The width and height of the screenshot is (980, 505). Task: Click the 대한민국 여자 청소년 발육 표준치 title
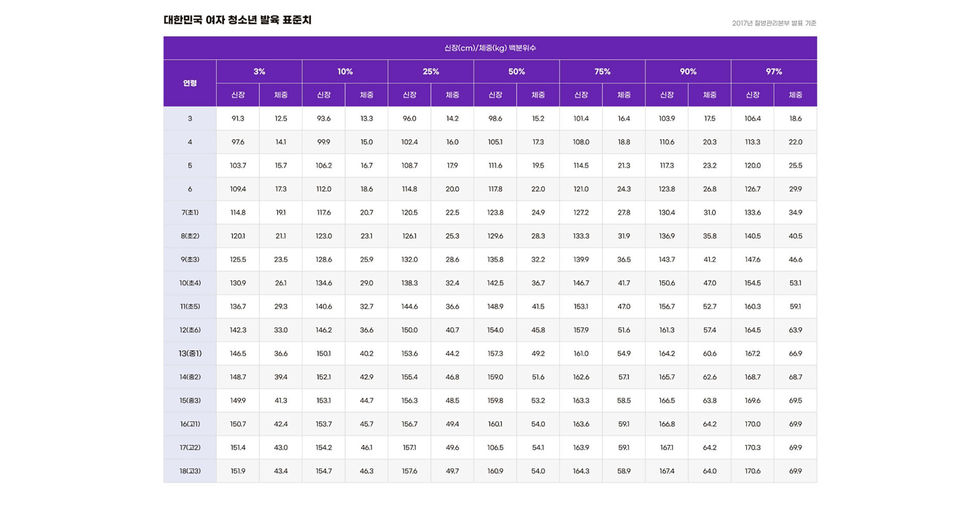237,20
